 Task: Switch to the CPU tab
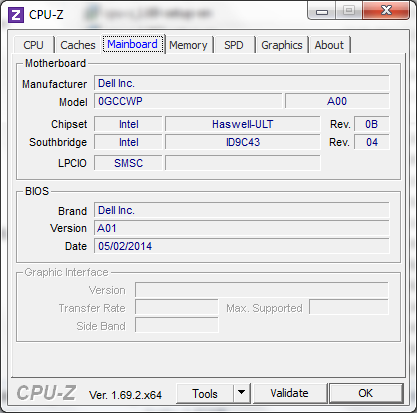point(33,45)
